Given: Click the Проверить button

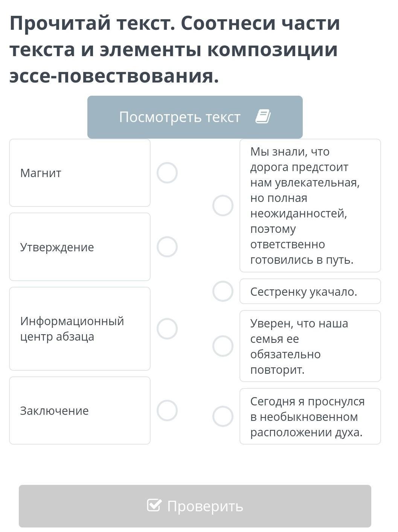Looking at the screenshot, I should (195, 506).
